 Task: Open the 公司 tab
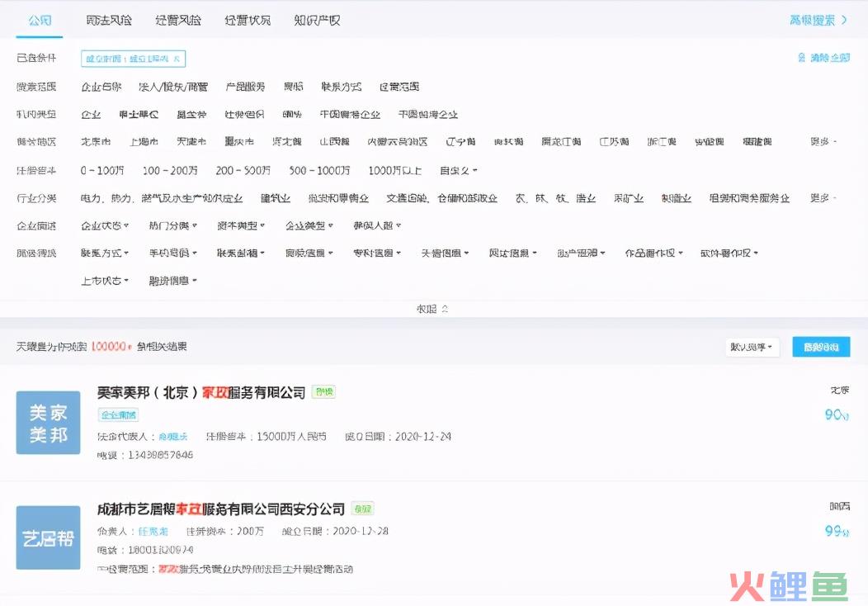40,21
